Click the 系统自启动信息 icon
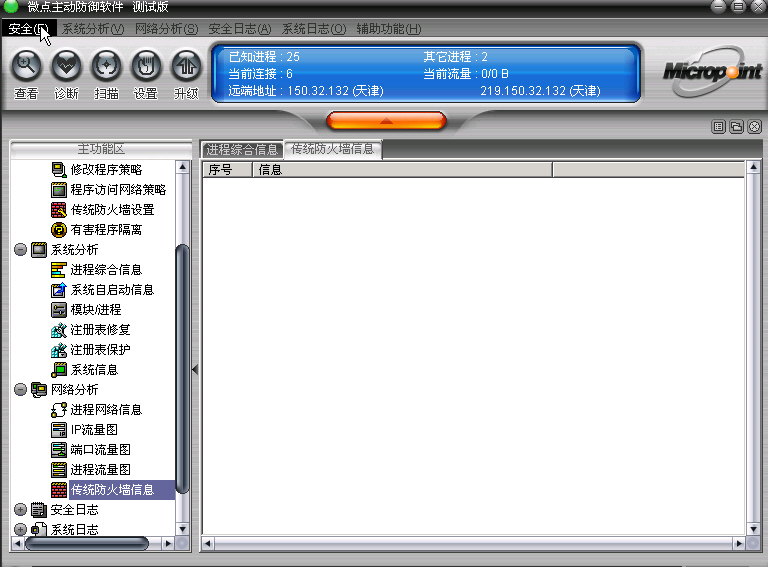Screen dimensions: 768x567 click(59, 290)
